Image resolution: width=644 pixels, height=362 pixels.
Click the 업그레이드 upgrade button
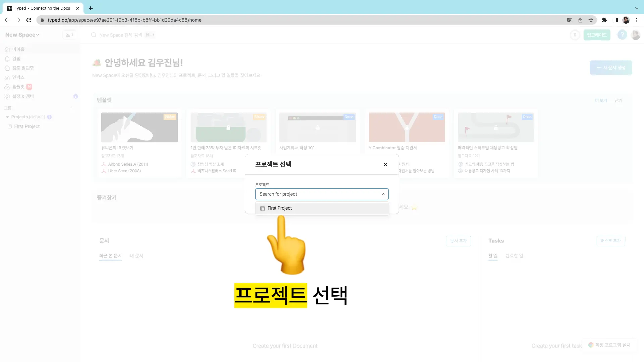[597, 35]
